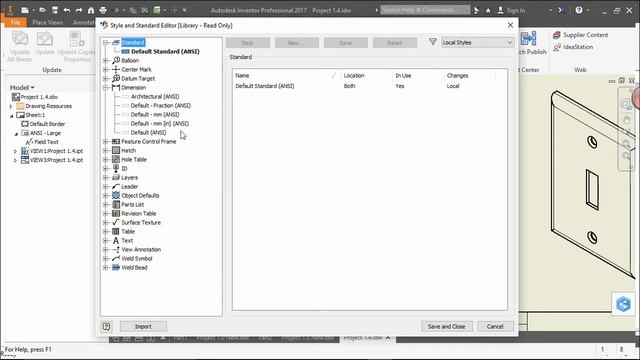The width and height of the screenshot is (640, 360).
Task: Select the Weld Bead style icon
Action: click(x=116, y=267)
